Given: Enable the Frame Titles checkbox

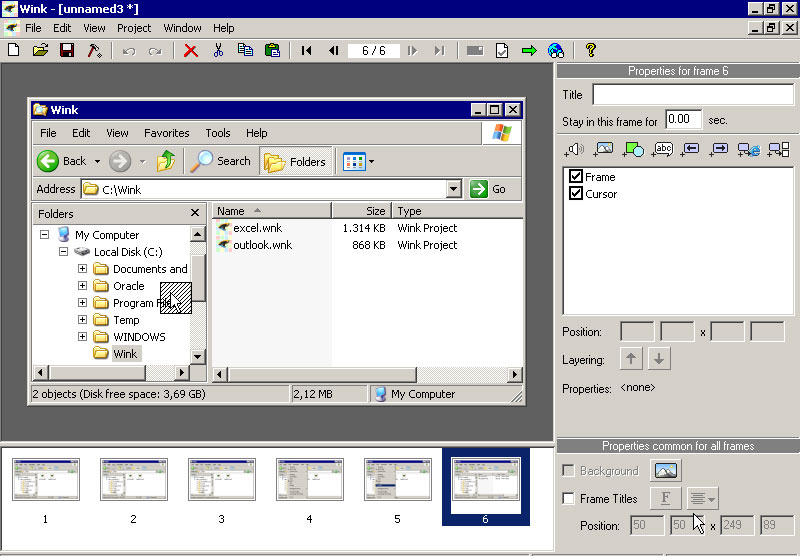Looking at the screenshot, I should tap(569, 499).
